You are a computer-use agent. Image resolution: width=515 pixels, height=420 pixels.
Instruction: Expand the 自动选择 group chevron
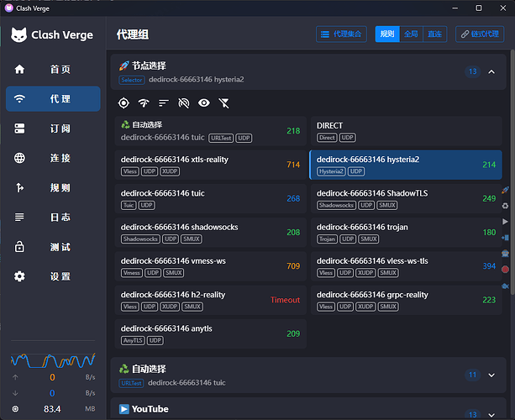(x=491, y=375)
